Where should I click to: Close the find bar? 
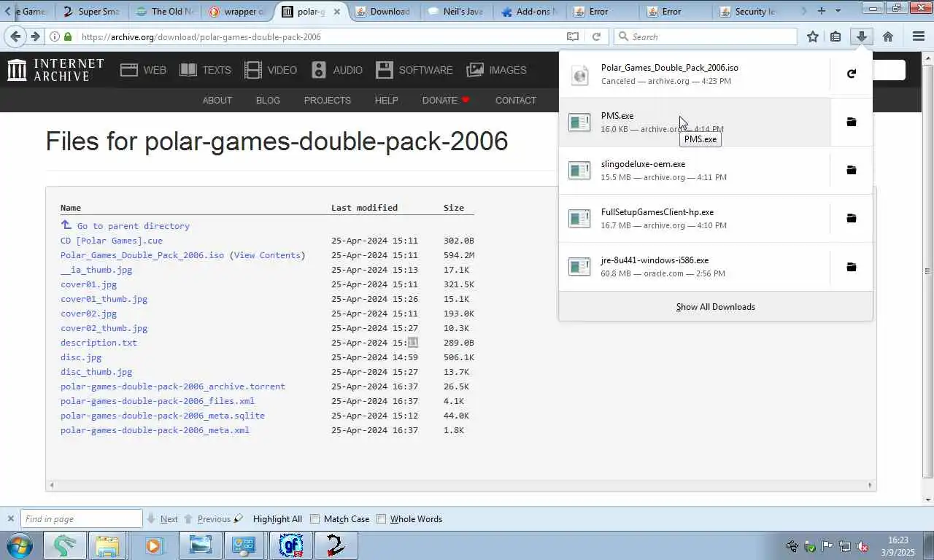10,519
